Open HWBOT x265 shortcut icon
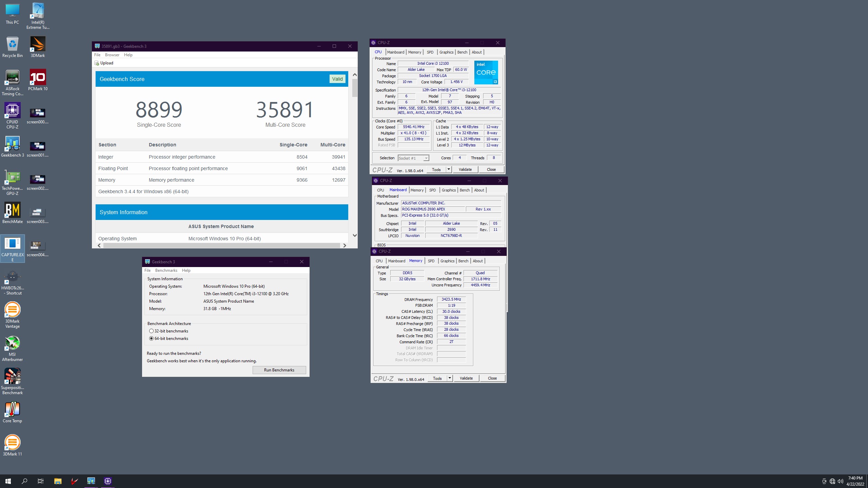868x488 pixels. (x=13, y=282)
